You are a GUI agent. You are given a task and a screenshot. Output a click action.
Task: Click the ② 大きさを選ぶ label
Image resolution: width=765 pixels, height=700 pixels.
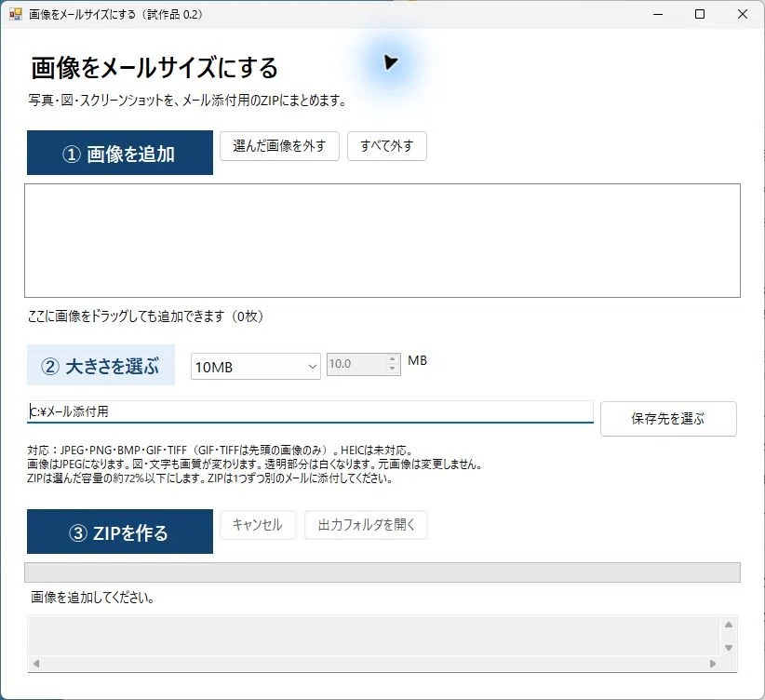101,366
